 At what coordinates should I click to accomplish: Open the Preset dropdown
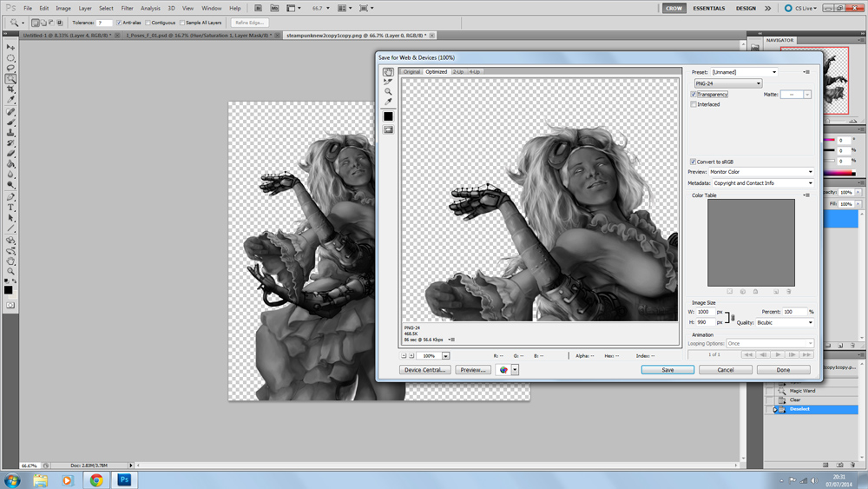coord(744,72)
